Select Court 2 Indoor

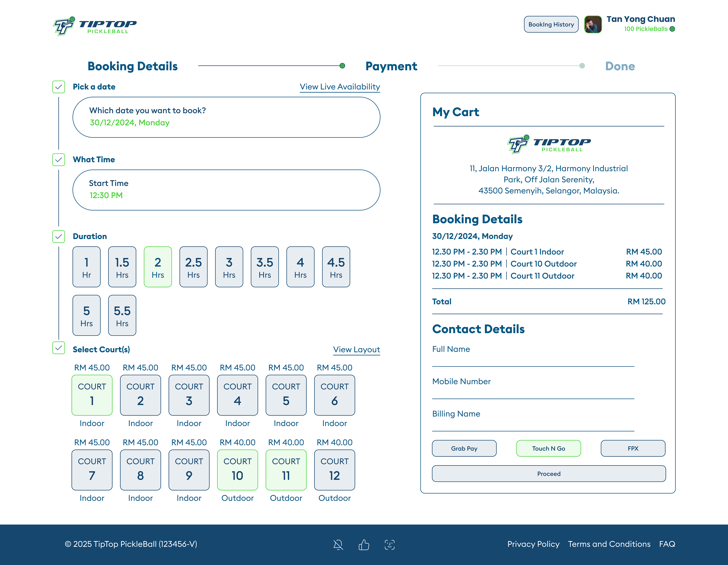point(141,395)
